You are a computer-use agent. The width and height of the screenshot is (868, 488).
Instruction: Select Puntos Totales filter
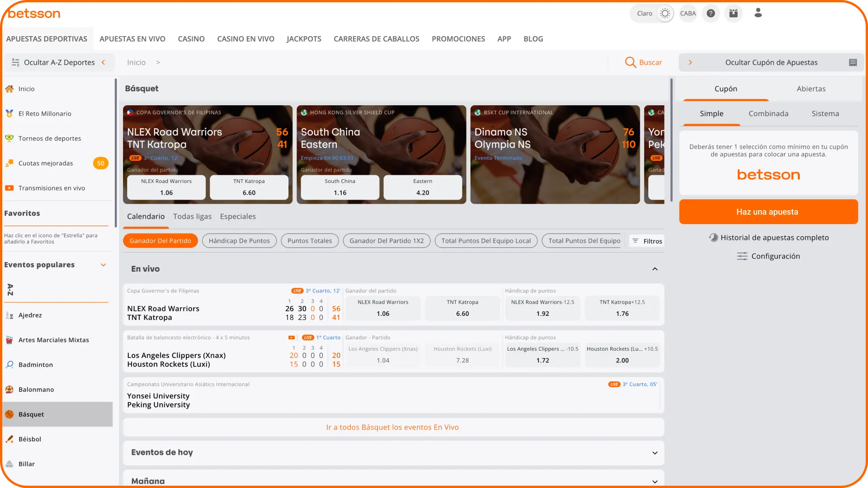pyautogui.click(x=310, y=241)
